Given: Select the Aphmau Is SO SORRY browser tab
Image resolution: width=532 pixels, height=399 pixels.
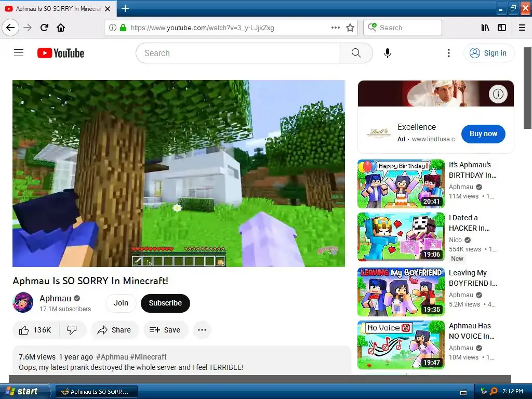Looking at the screenshot, I should coord(58,8).
